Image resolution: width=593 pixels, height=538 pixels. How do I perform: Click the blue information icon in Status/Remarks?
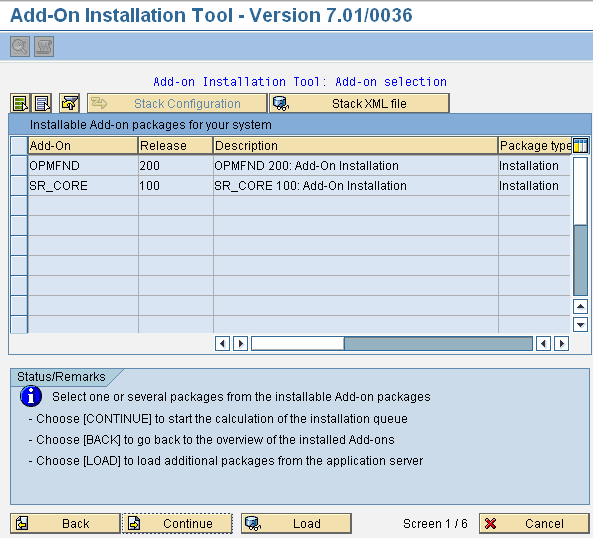pyautogui.click(x=31, y=397)
